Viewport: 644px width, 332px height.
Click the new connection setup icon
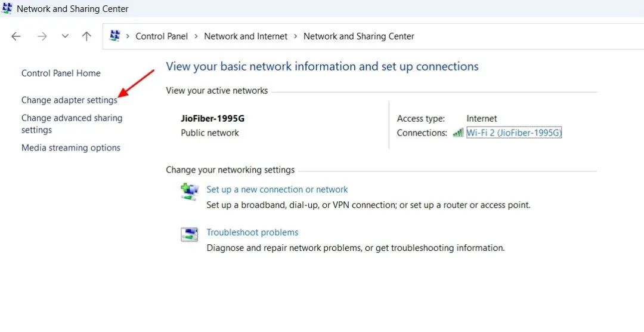coord(189,191)
